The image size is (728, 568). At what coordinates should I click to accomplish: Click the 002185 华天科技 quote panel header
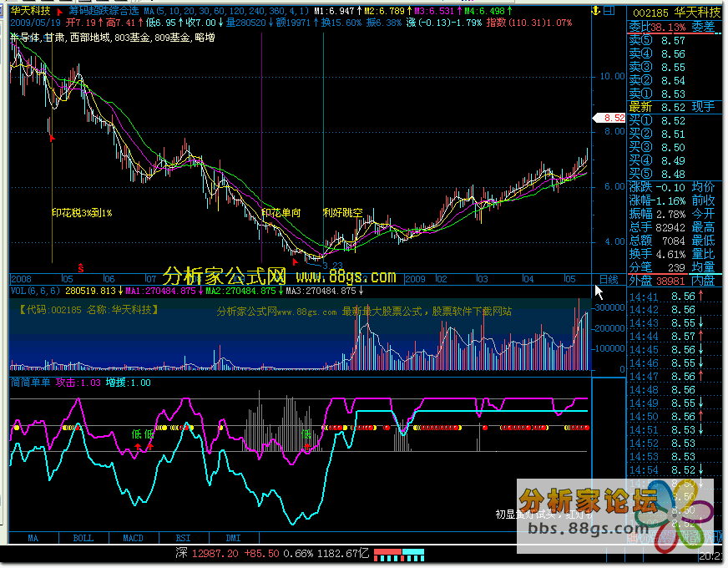[676, 13]
